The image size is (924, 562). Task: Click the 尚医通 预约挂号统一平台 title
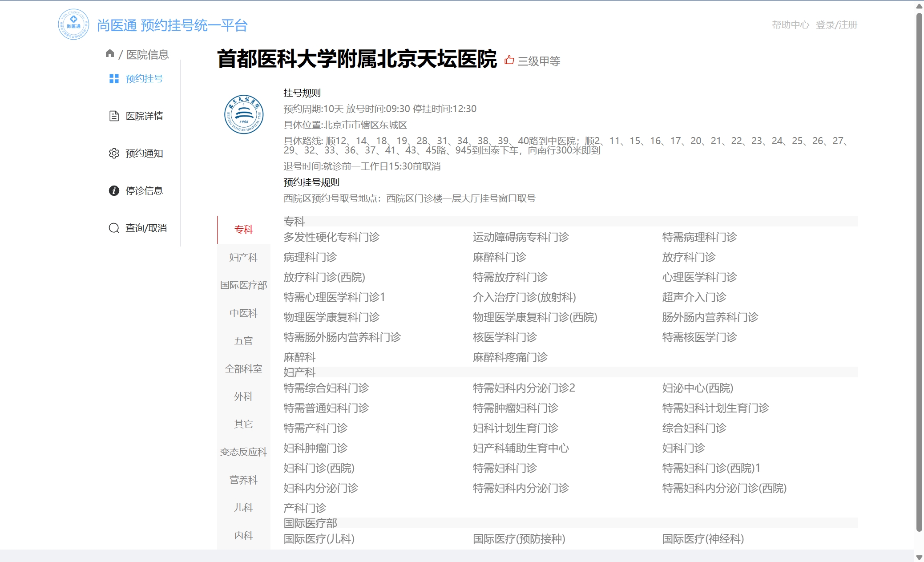point(172,25)
